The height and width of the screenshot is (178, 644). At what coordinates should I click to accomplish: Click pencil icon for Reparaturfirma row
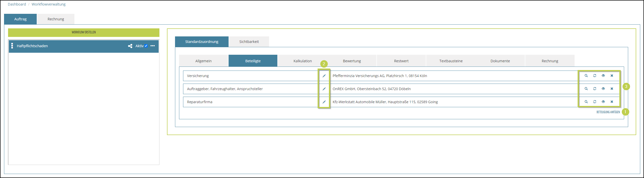click(x=324, y=102)
